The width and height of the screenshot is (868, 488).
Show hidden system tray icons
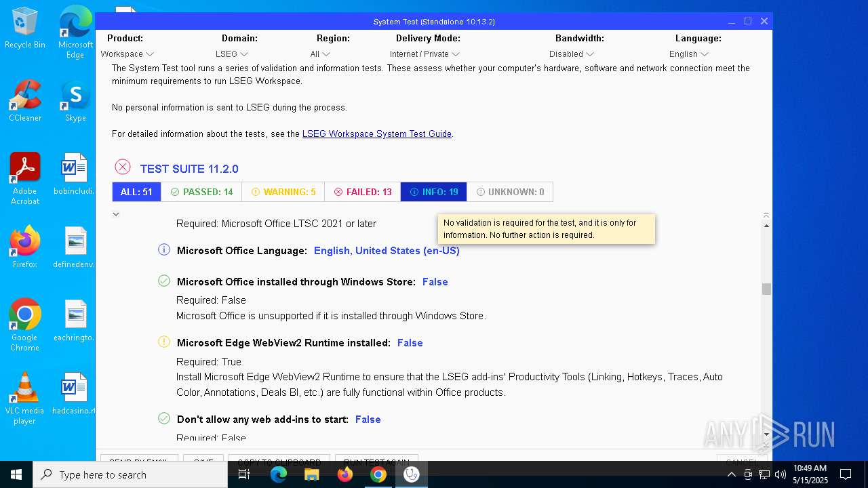pos(731,474)
